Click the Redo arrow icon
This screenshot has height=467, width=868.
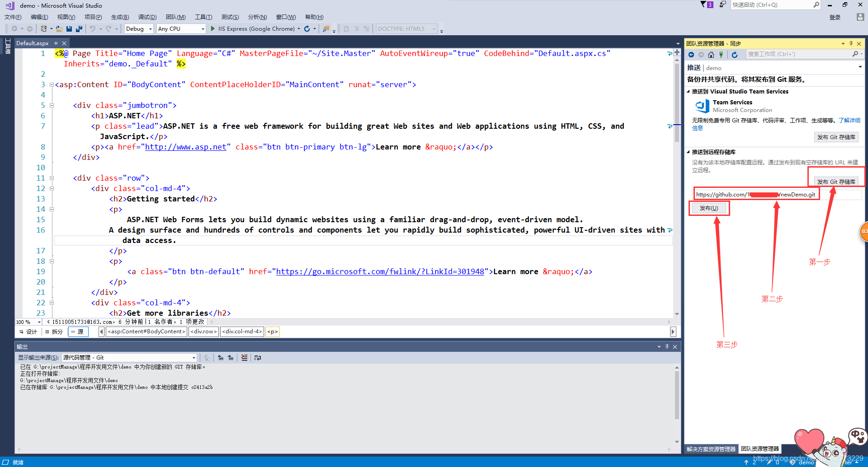(x=108, y=28)
